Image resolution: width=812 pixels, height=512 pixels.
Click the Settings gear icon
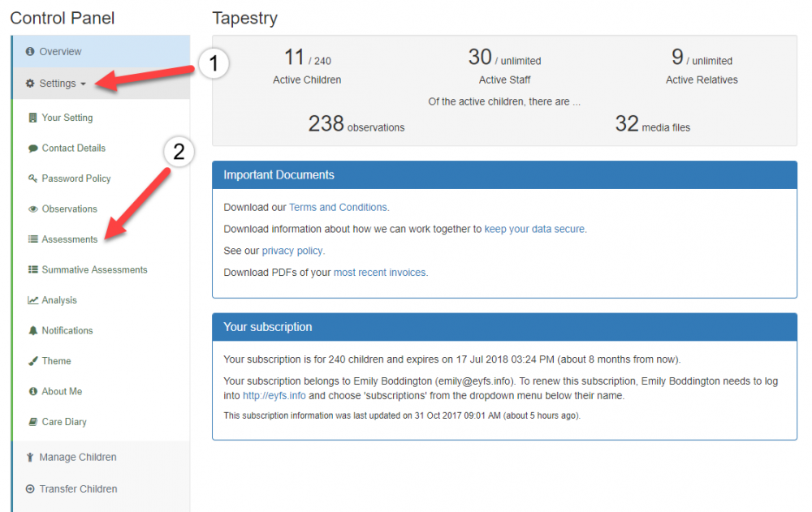pos(30,84)
